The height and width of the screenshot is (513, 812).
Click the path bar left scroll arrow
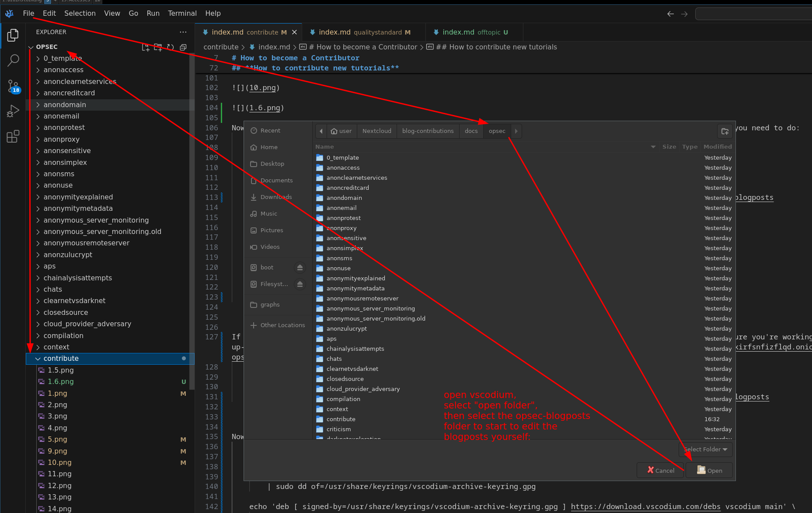pyautogui.click(x=321, y=131)
